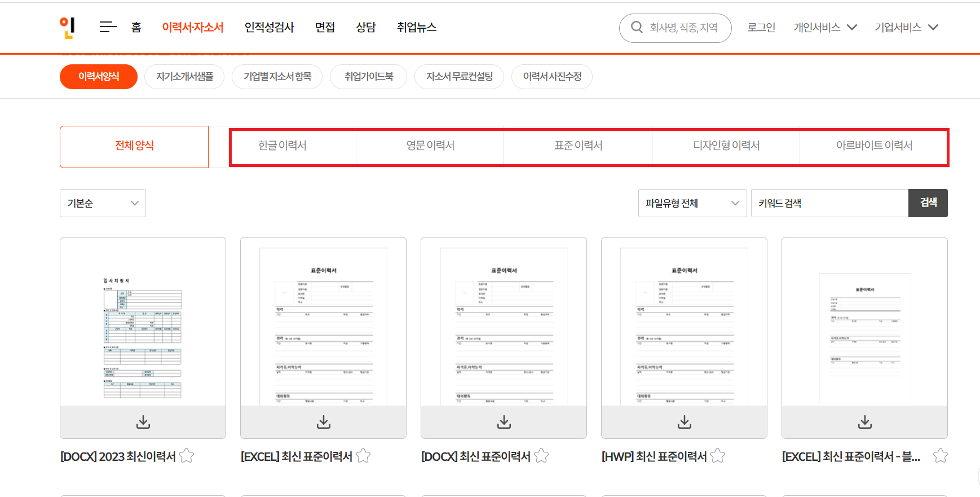Click the title [DOCX] 2023 최신이력서
980x497 pixels.
coord(118,456)
